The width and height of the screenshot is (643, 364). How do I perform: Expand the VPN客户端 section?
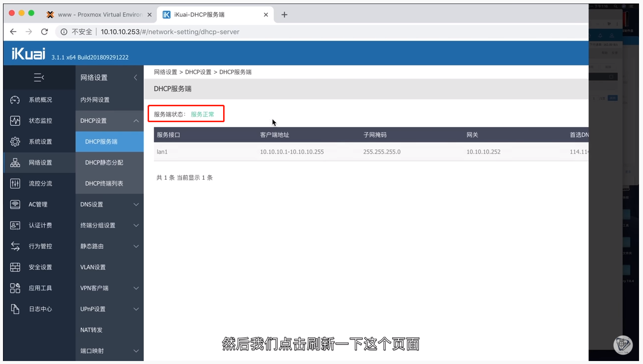[x=136, y=288]
